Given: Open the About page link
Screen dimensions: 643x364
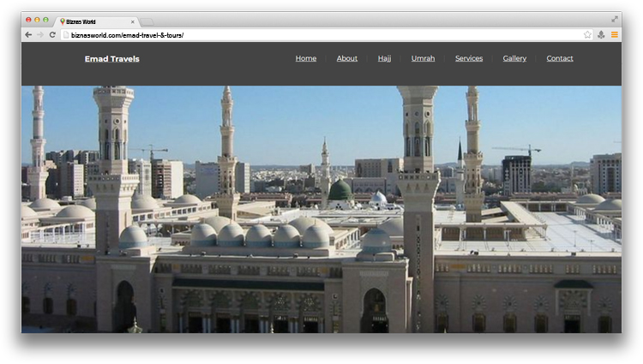Looking at the screenshot, I should 347,58.
